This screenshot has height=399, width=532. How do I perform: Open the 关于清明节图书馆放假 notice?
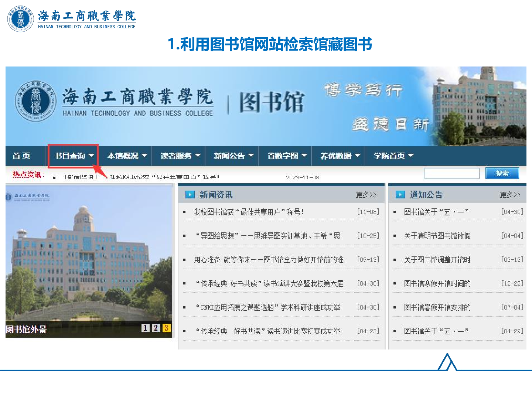click(x=437, y=236)
